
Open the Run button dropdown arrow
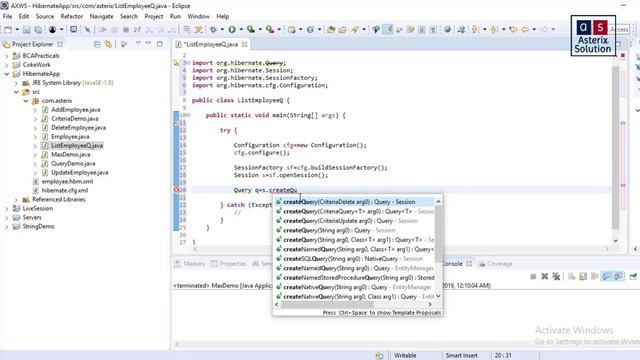coord(241,29)
